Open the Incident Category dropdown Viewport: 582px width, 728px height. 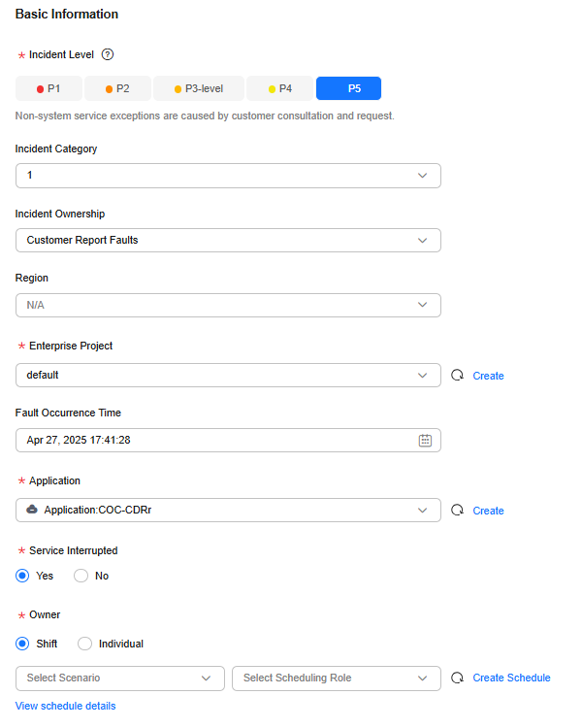[x=228, y=175]
